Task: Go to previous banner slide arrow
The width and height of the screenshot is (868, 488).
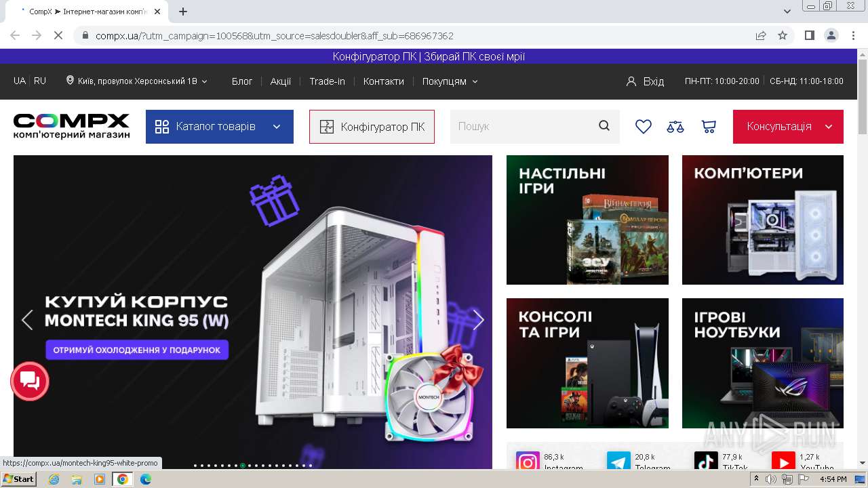Action: click(x=27, y=320)
